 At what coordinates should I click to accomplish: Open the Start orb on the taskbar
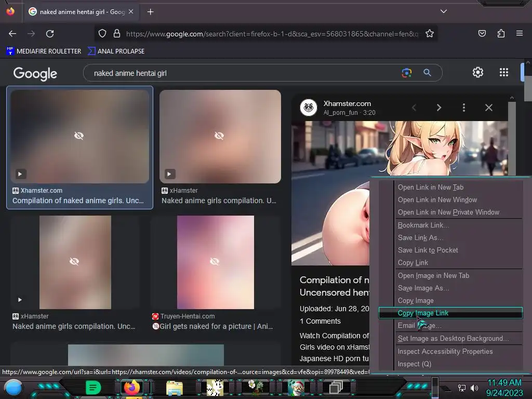[x=13, y=388]
